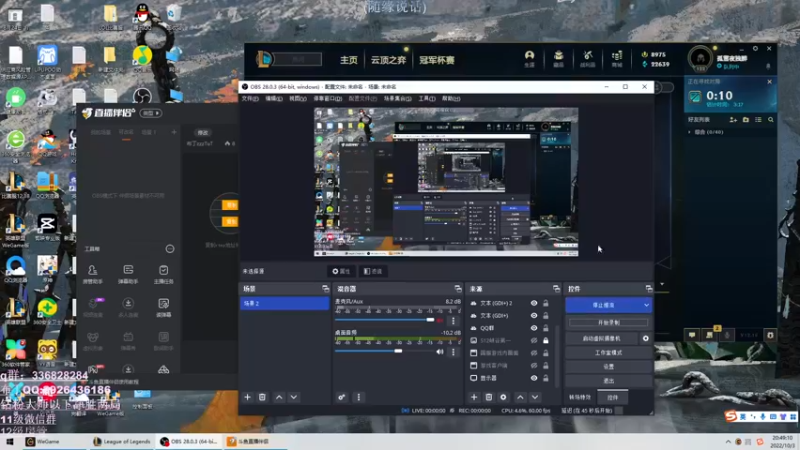Screen dimensions: 800x450
Task: Click 退出 exit button in OBS controls
Action: tap(609, 381)
